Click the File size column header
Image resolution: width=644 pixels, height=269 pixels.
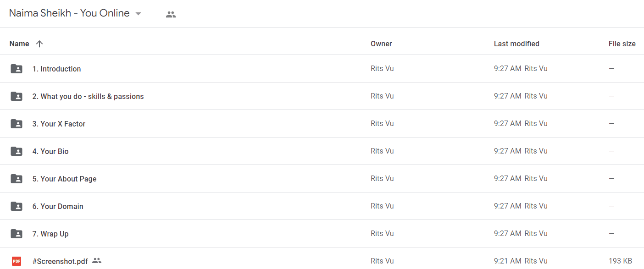pyautogui.click(x=622, y=44)
